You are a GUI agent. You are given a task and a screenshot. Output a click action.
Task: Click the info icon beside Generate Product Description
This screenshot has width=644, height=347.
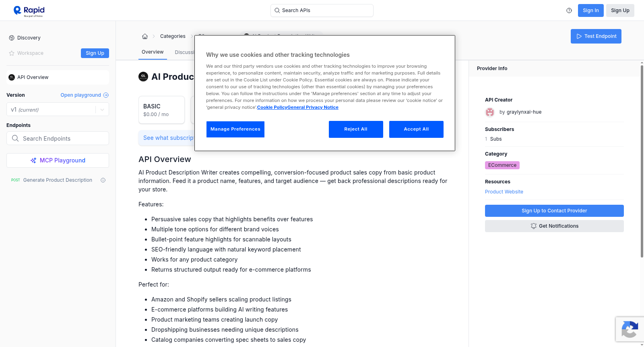coord(103,180)
